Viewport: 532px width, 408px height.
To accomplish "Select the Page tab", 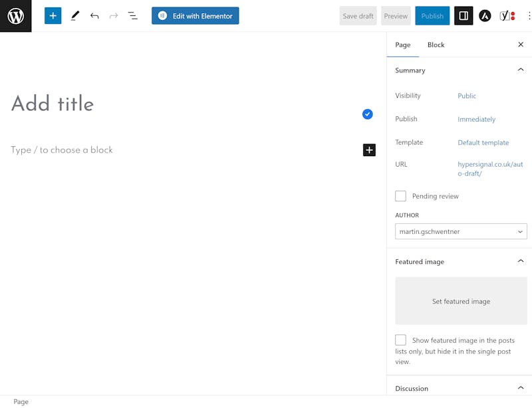I will point(403,45).
